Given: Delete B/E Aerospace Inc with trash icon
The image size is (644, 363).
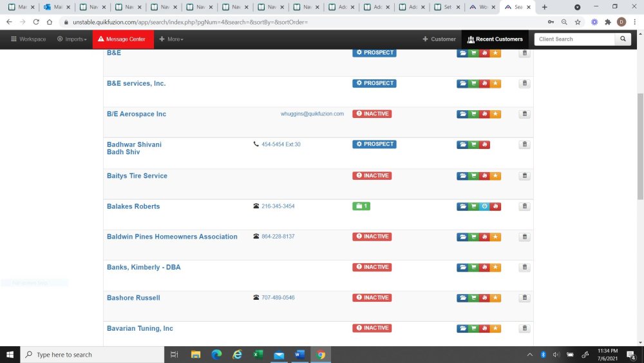Looking at the screenshot, I should pos(524,114).
